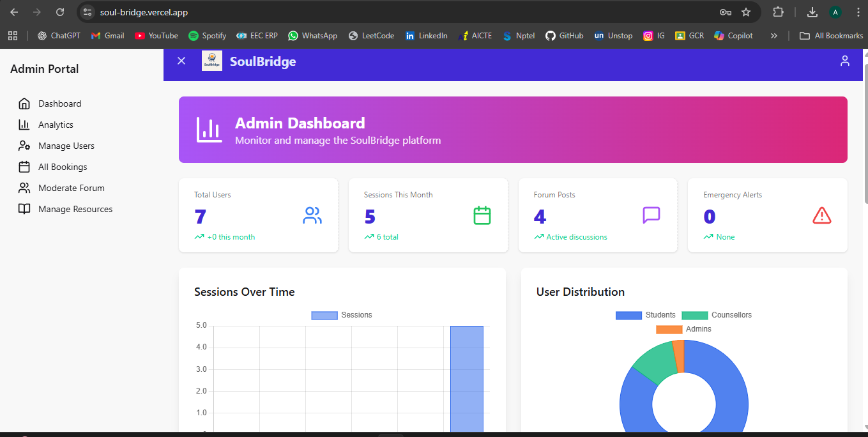This screenshot has width=868, height=437.
Task: Click the Moderate Forum people icon
Action: click(24, 188)
